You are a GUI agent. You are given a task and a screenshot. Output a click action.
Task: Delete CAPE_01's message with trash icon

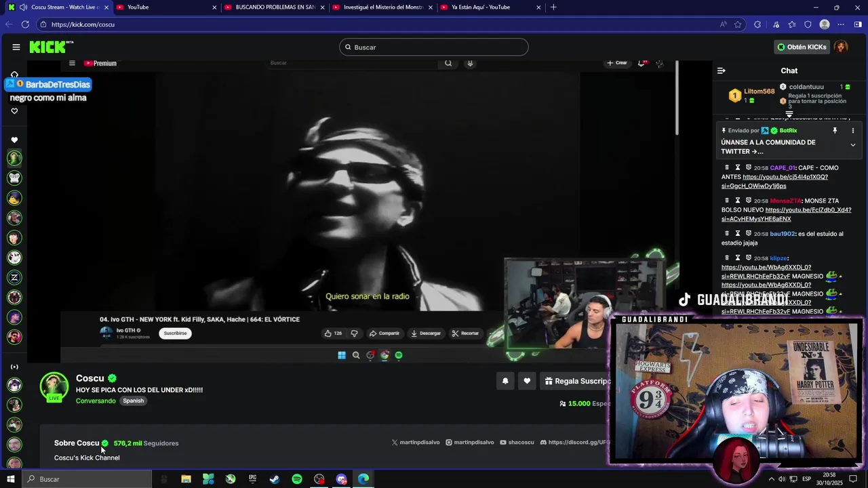(727, 167)
